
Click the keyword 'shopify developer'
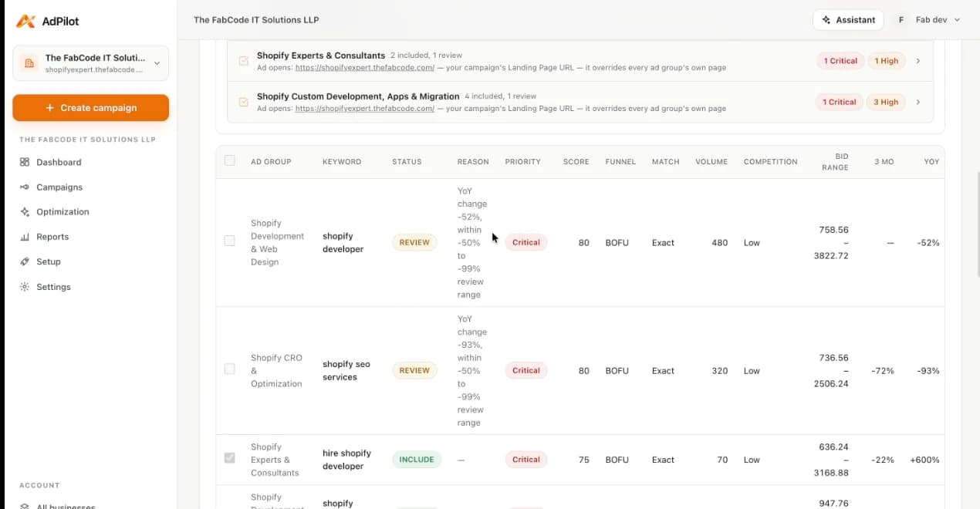[343, 243]
